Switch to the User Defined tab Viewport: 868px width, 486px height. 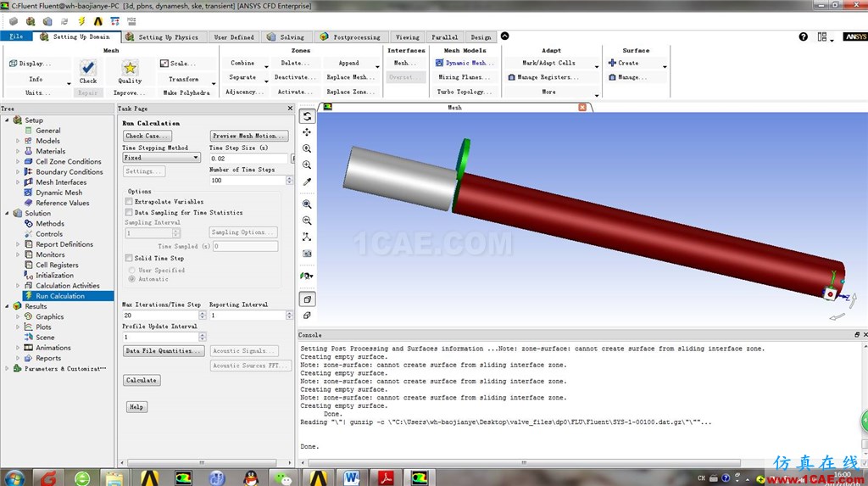tap(234, 37)
